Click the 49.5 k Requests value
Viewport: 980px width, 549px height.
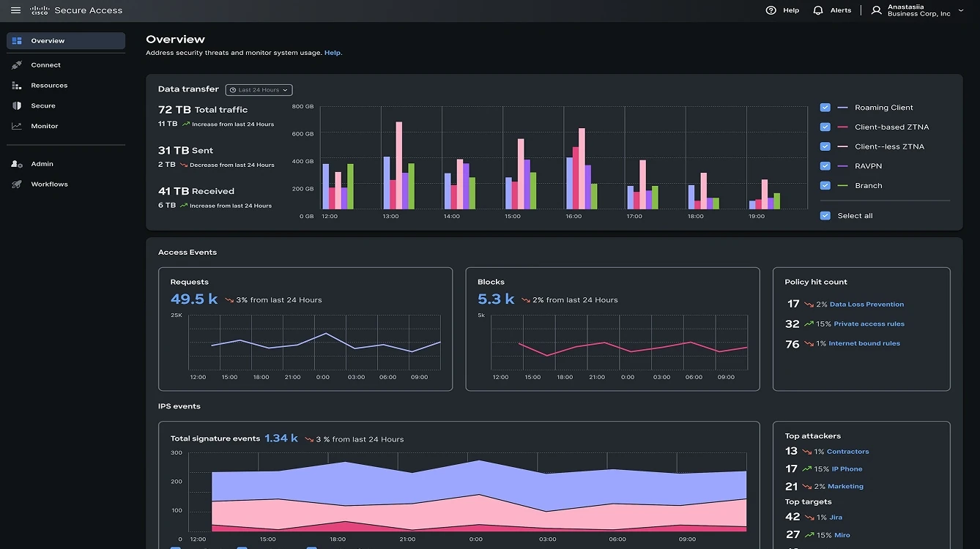[194, 299]
